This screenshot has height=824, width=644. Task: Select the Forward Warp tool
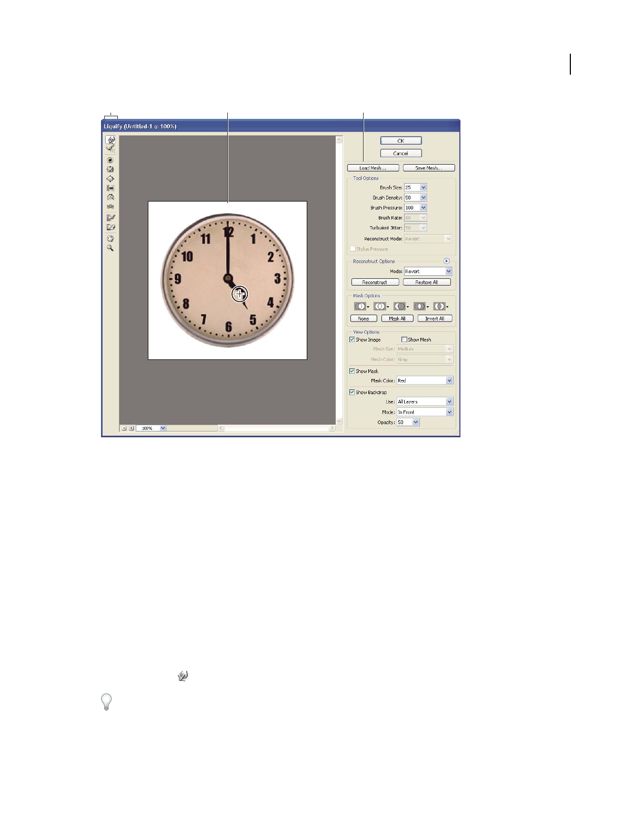(x=110, y=140)
